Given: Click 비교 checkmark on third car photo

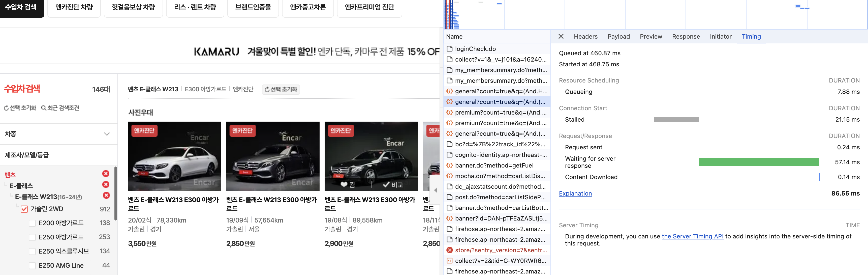Looking at the screenshot, I should (x=386, y=185).
